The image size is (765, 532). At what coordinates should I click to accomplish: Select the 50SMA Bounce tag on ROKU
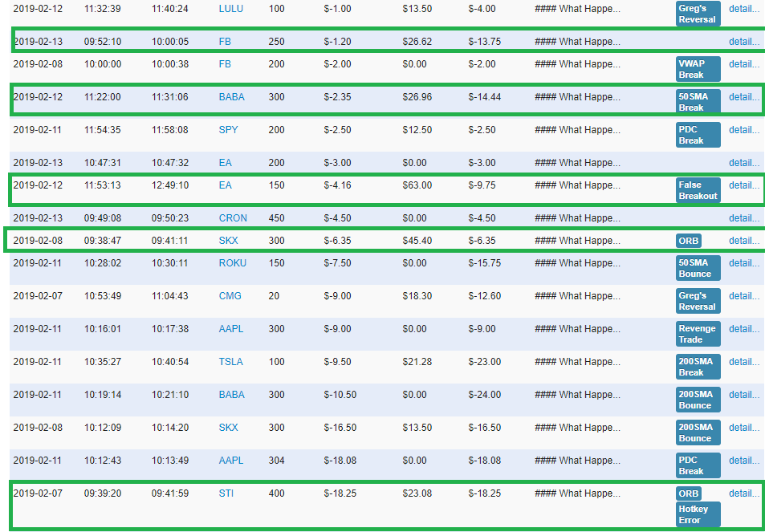coord(697,268)
